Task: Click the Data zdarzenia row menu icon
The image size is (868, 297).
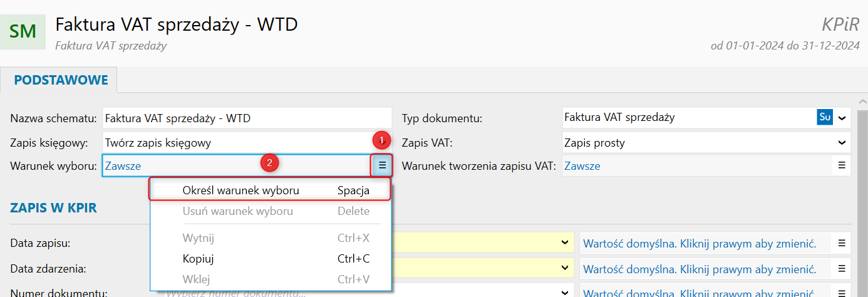Action: click(x=842, y=269)
